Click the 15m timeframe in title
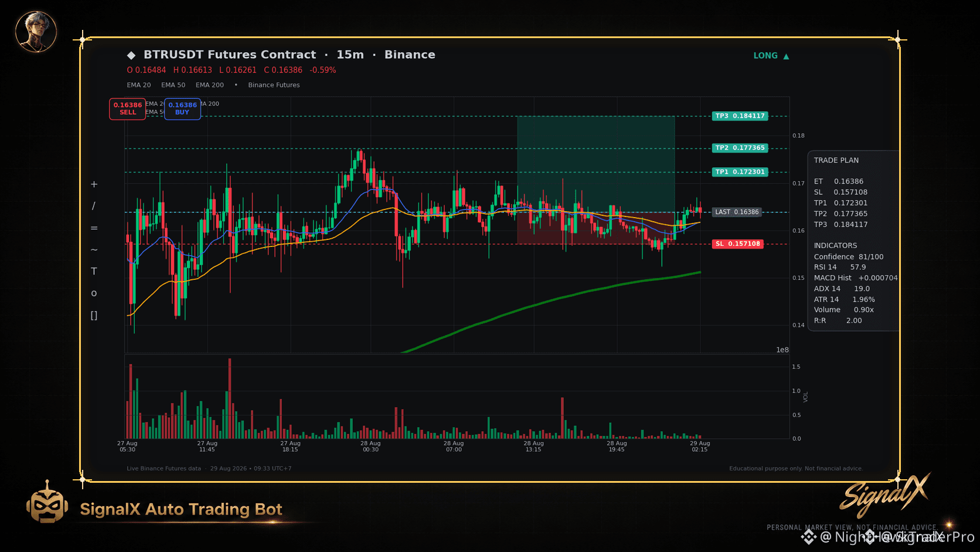Image resolution: width=980 pixels, height=552 pixels. tap(350, 55)
